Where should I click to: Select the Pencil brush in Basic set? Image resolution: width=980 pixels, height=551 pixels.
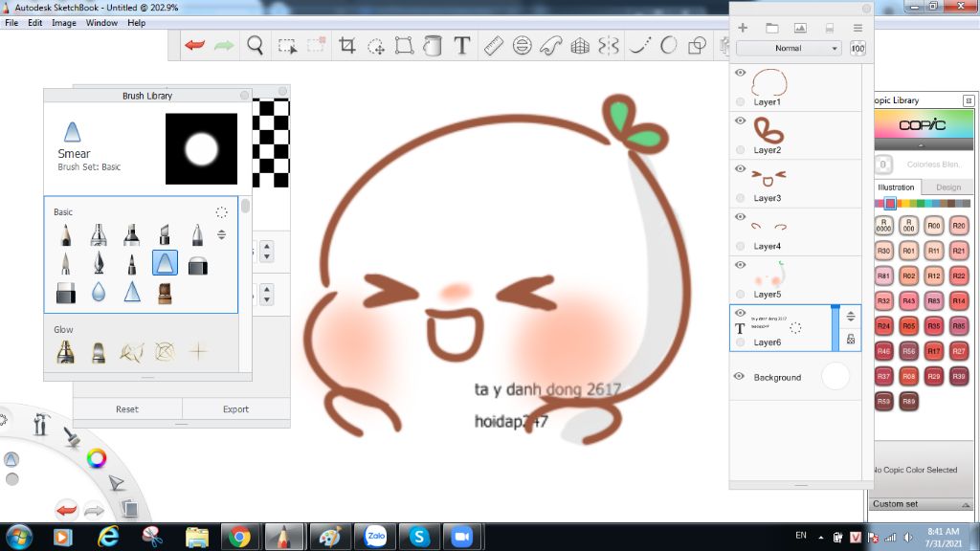coord(66,235)
